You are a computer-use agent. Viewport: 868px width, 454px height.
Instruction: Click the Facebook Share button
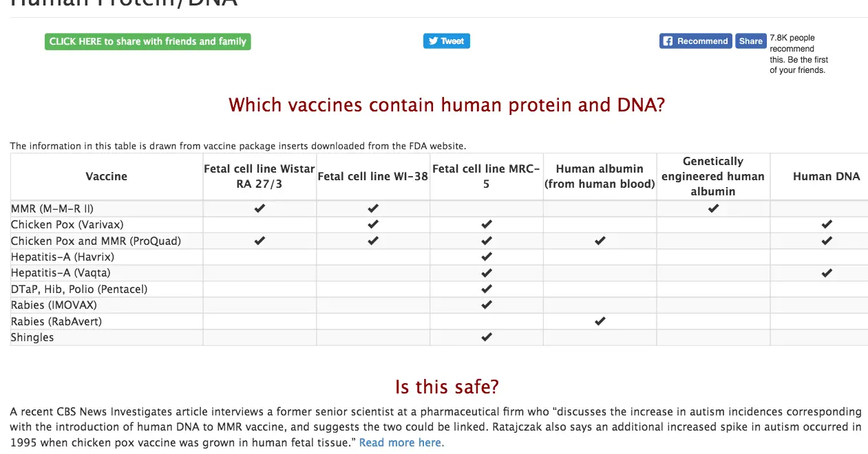[750, 41]
